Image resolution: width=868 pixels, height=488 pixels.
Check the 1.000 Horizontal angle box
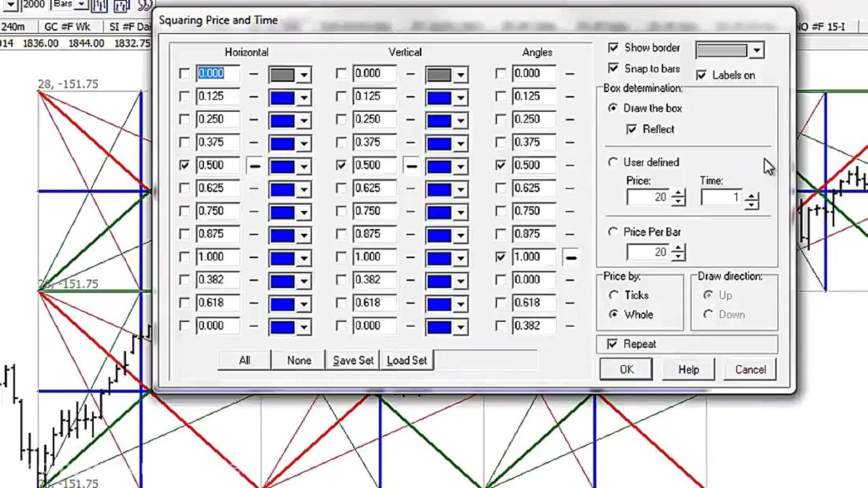[x=184, y=256]
